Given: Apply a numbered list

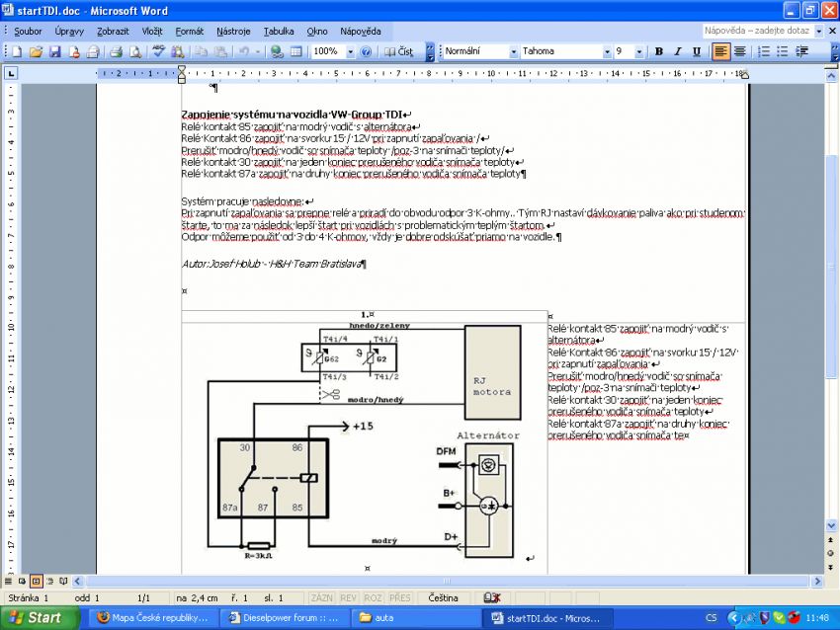Looking at the screenshot, I should [x=763, y=51].
